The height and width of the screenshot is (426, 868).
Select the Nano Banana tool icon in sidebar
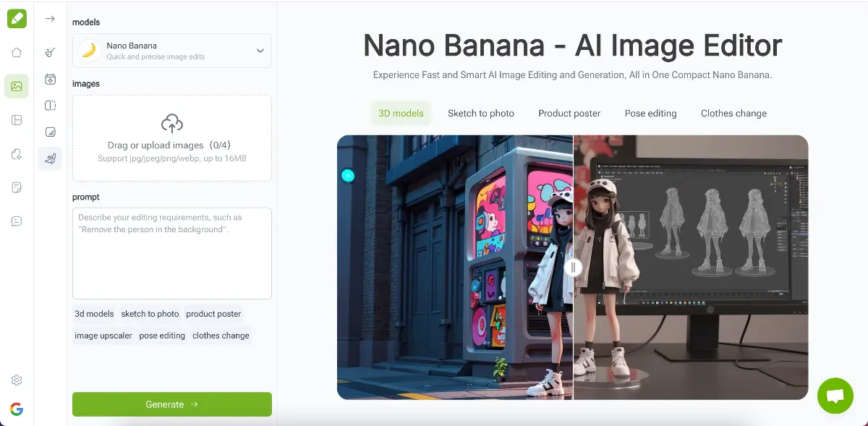click(50, 158)
